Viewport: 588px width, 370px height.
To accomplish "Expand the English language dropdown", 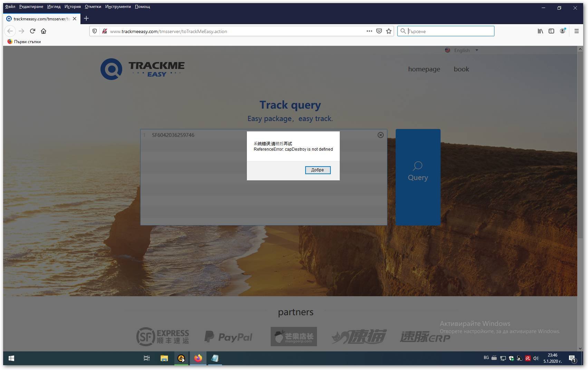I will [x=462, y=50].
